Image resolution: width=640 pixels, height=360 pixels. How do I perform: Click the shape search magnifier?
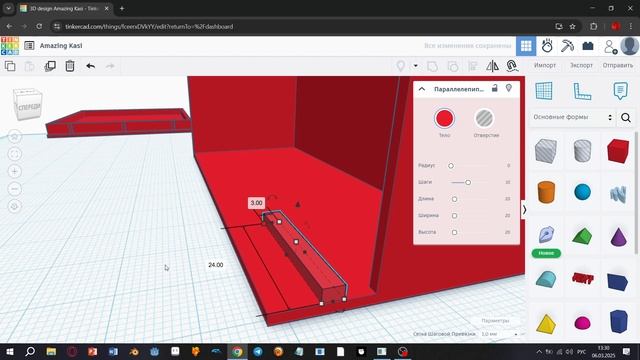tap(626, 118)
